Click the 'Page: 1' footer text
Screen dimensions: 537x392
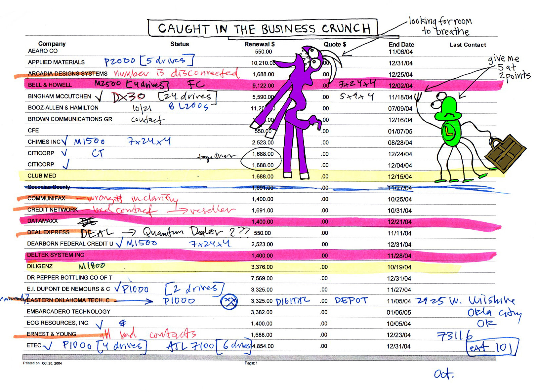[x=251, y=363]
